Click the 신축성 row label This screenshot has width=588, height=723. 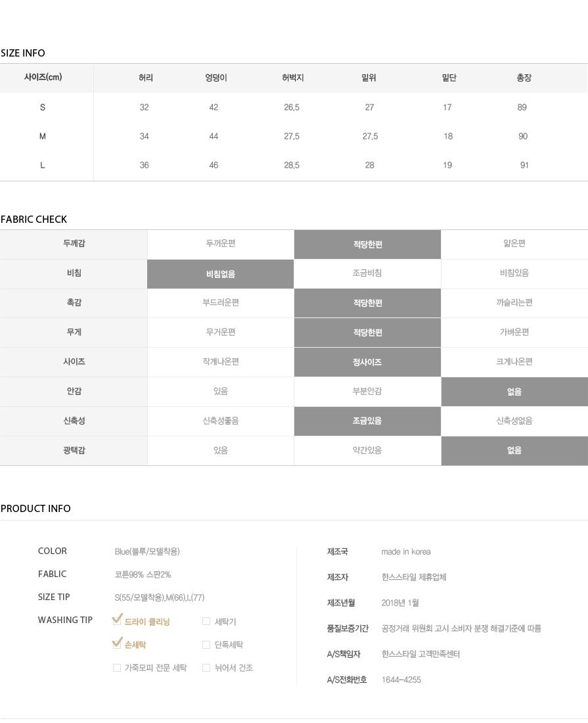74,421
